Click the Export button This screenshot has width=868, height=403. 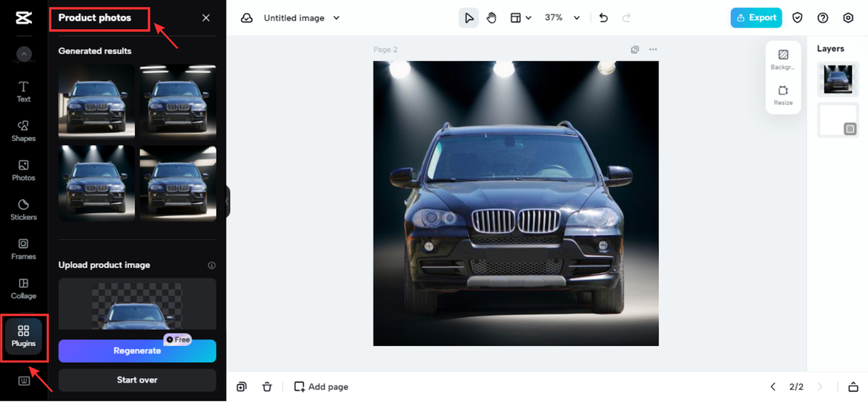point(756,18)
